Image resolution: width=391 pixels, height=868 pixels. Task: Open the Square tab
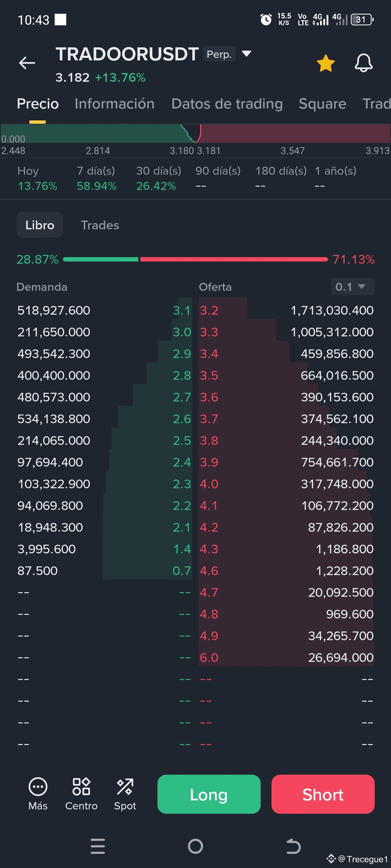(323, 104)
